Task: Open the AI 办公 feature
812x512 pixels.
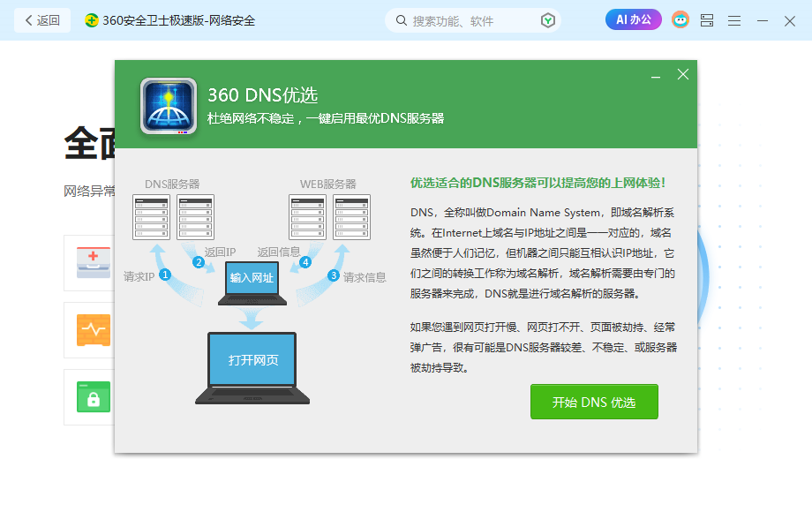Action: (x=633, y=19)
